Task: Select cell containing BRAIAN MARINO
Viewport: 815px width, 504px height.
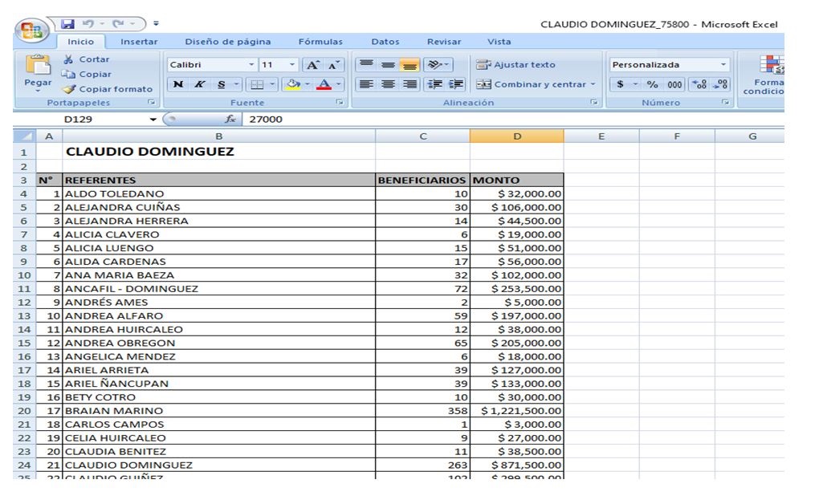Action: point(218,411)
